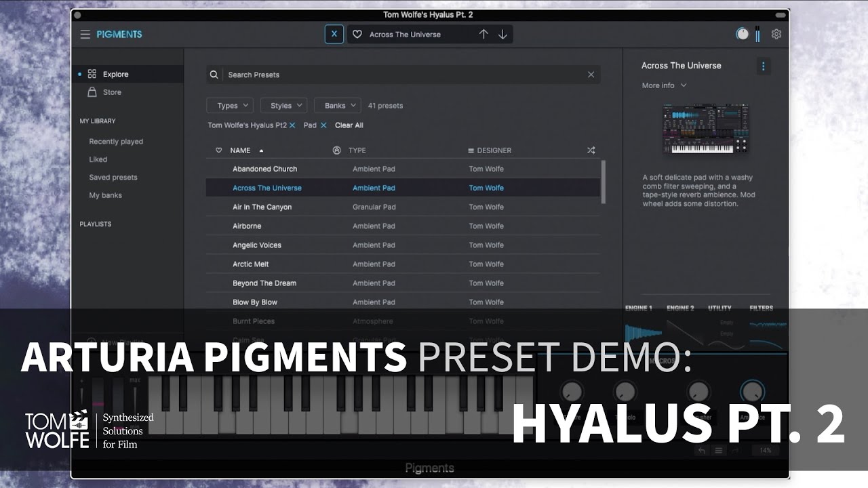The width and height of the screenshot is (868, 488).
Task: Like the current preset with heart icon
Action: click(x=357, y=35)
